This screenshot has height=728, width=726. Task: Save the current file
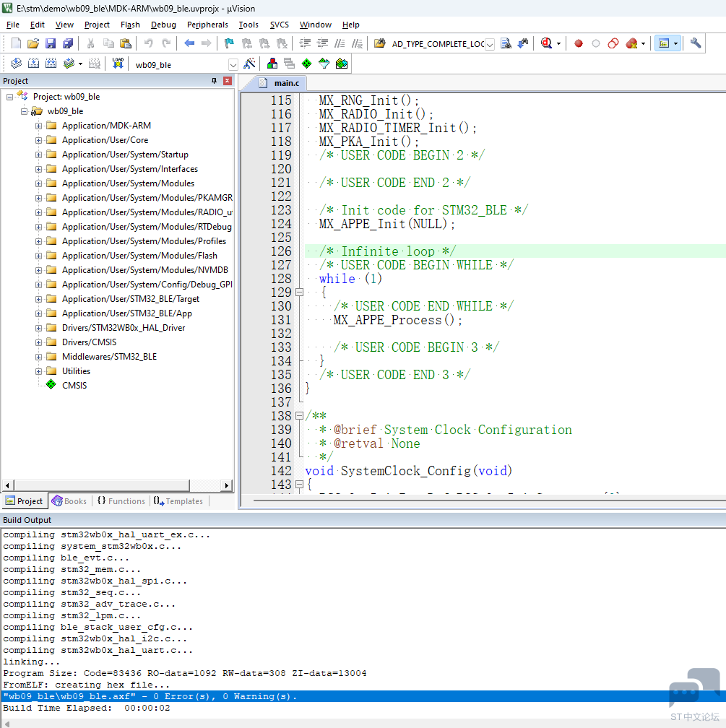(50, 43)
